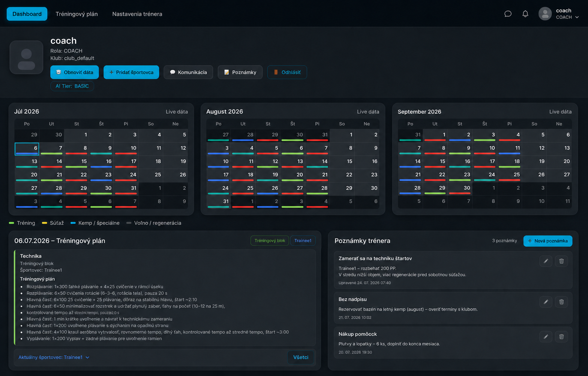Image resolution: width=588 pixels, height=376 pixels.
Task: Select August 20 in the August 2026 calendar
Action: pyautogui.click(x=292, y=175)
